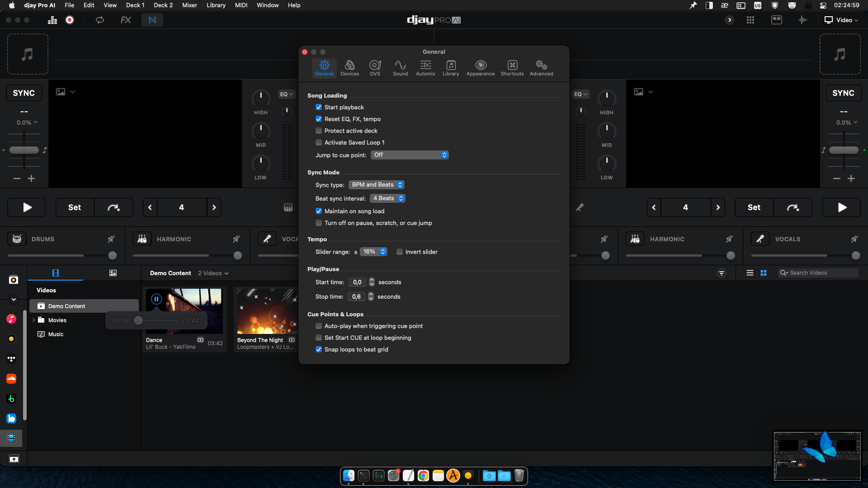This screenshot has width=868, height=488.
Task: Switch library to grid view
Action: click(764, 273)
